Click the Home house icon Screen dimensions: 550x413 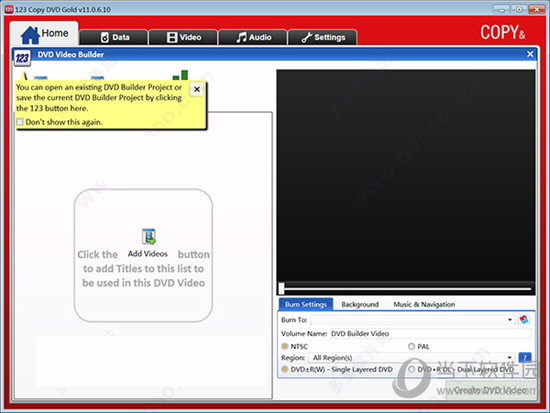pyautogui.click(x=30, y=35)
